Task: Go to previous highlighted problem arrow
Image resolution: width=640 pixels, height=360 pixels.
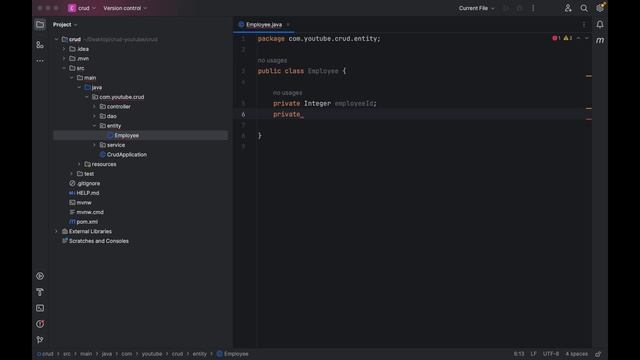Action: [x=578, y=38]
